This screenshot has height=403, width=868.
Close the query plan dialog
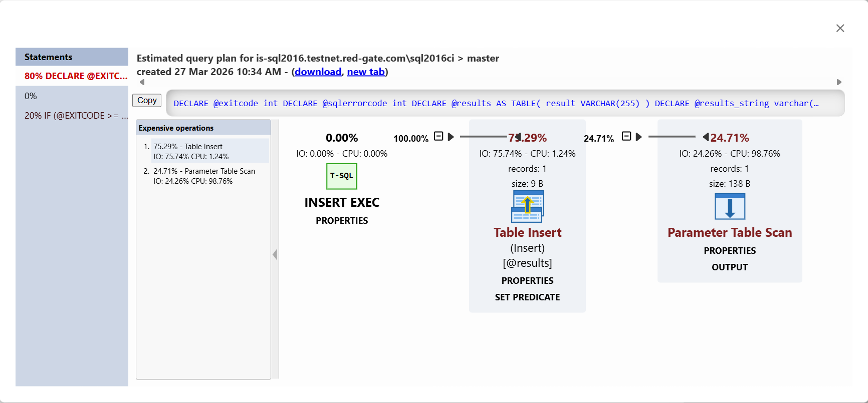[x=840, y=29]
